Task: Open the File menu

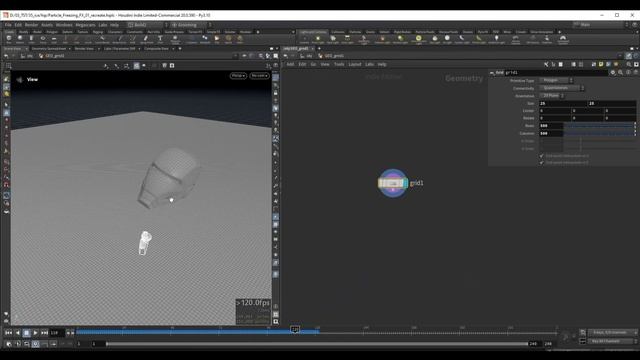Action: pos(8,25)
